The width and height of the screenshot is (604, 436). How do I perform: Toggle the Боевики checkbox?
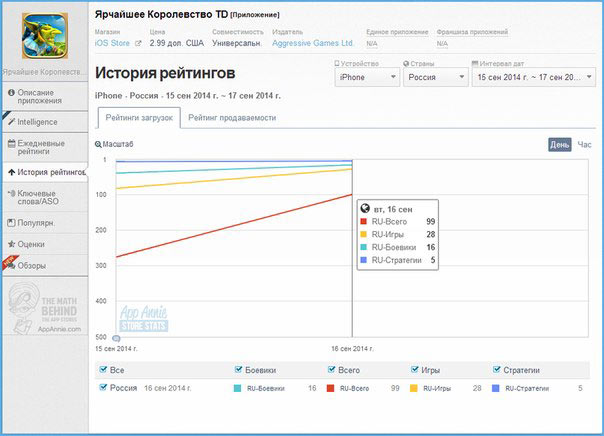[238, 369]
